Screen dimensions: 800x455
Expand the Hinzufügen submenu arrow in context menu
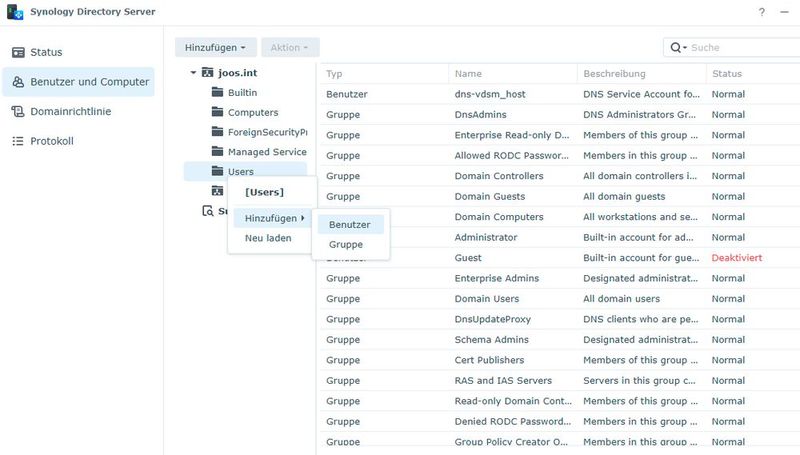pos(303,218)
